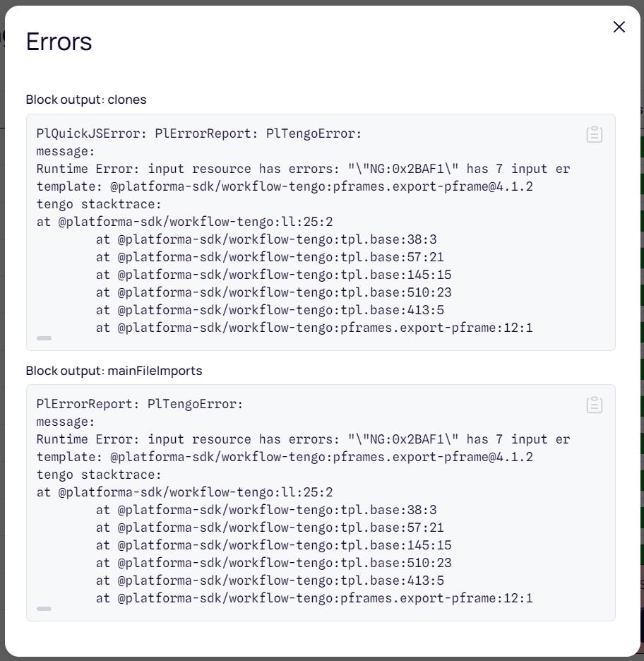
Task: Click the PlQuickJSError line in clones output
Action: pos(199,133)
